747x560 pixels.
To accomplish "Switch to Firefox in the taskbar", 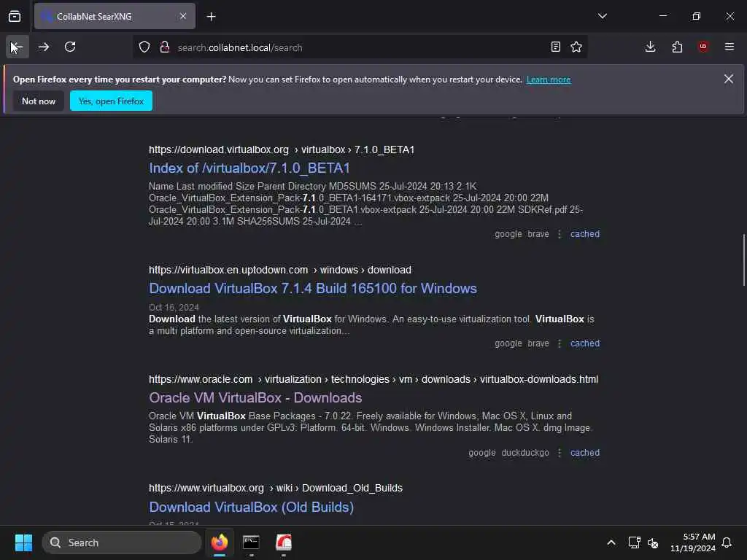I will click(220, 542).
